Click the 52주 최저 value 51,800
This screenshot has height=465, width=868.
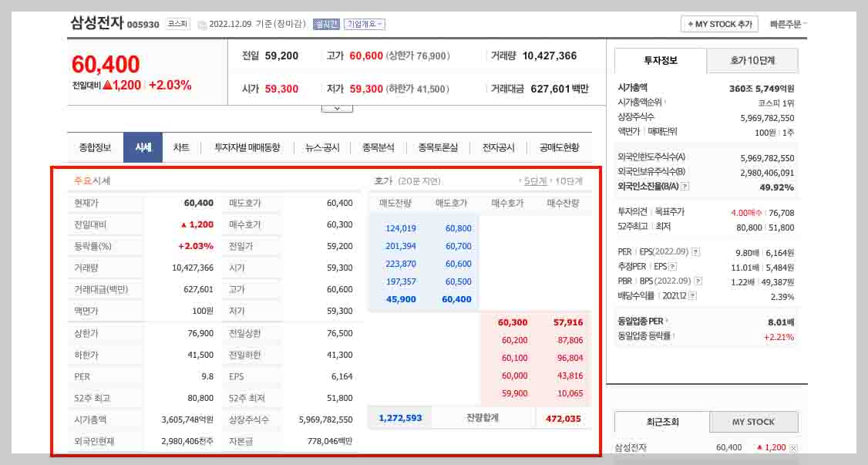(x=339, y=398)
